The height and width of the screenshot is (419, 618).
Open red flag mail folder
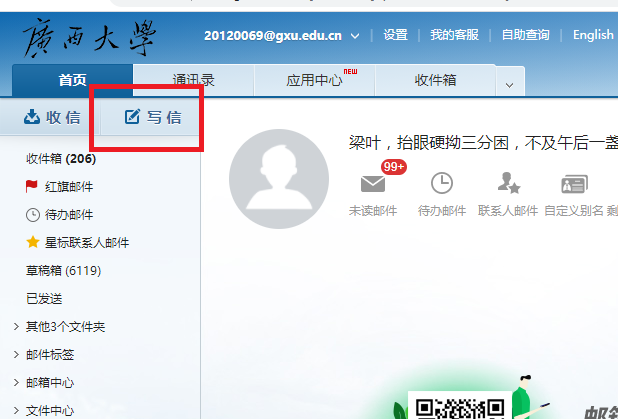tap(59, 187)
